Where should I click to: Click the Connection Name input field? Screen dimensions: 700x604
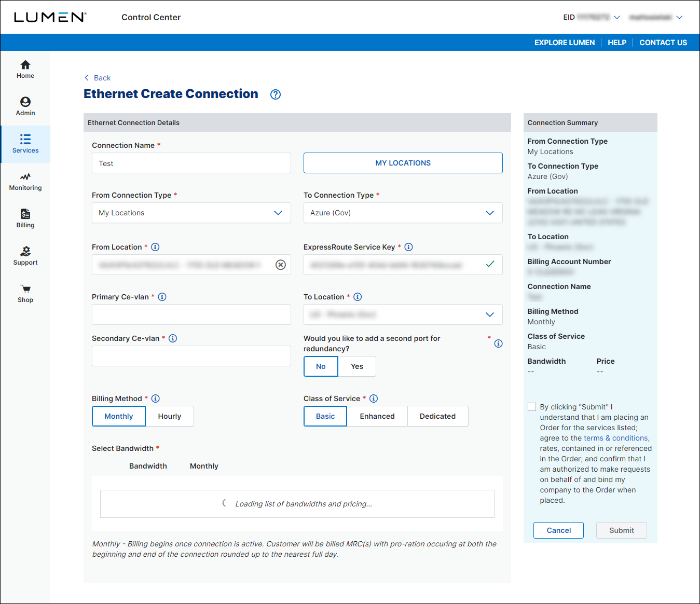tap(191, 163)
